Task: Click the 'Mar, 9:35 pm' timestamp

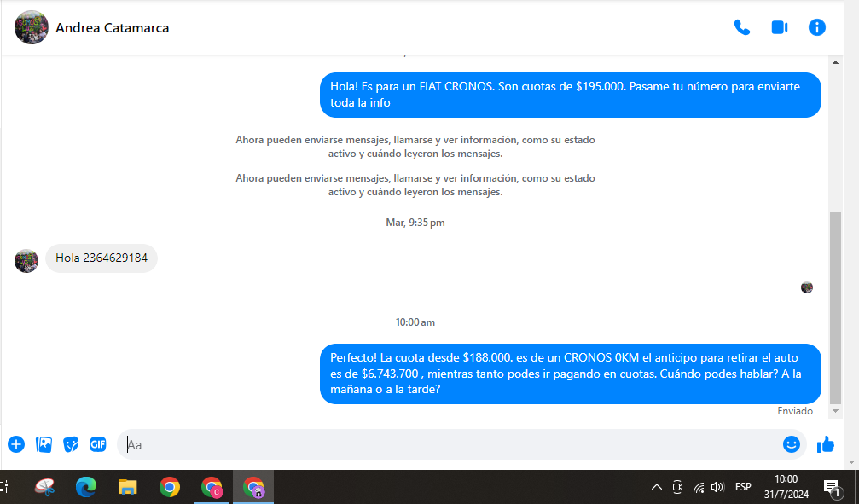Action: [x=415, y=223]
